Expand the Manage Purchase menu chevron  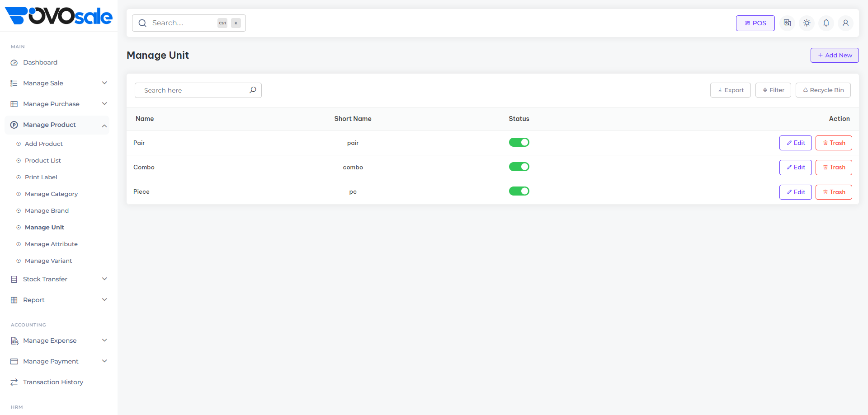coord(104,104)
